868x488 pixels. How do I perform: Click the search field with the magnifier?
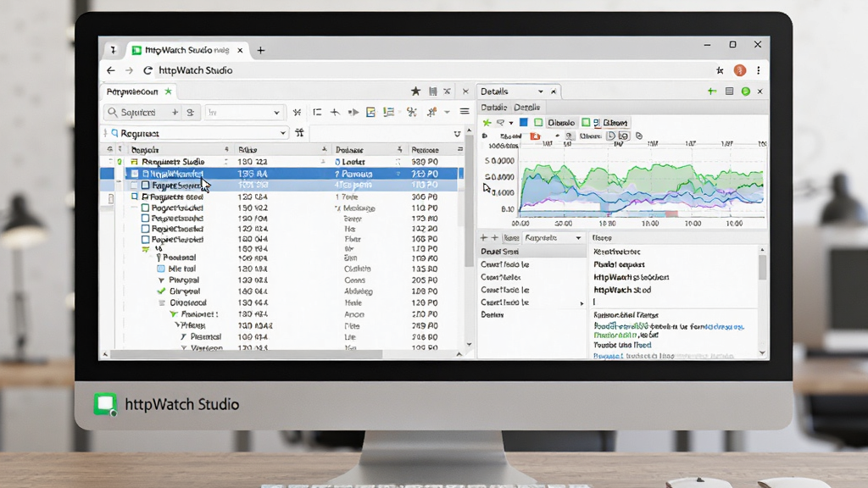tap(142, 113)
